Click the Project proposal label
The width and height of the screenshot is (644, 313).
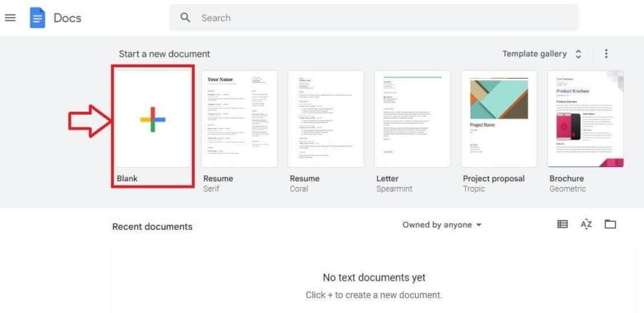tap(494, 178)
